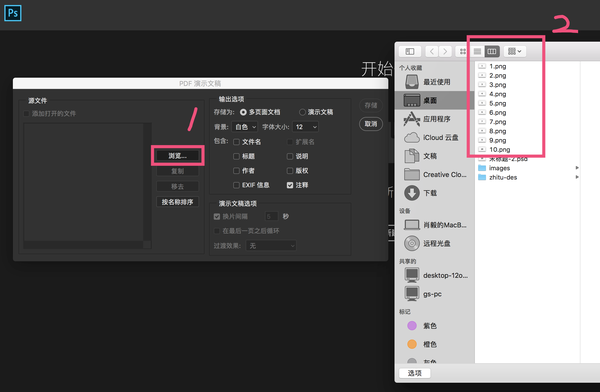Image resolution: width=600 pixels, height=392 pixels.
Task: Select file 4.png
Action: pos(497,94)
